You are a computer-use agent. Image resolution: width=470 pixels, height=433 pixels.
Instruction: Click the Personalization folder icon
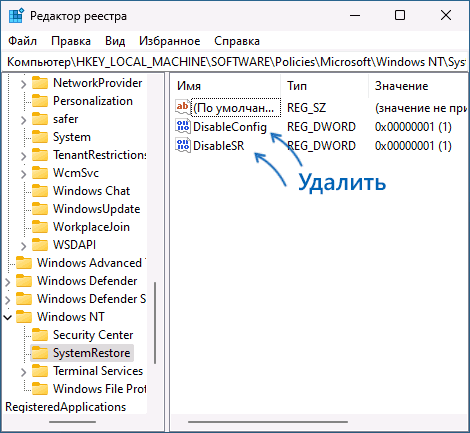click(40, 101)
